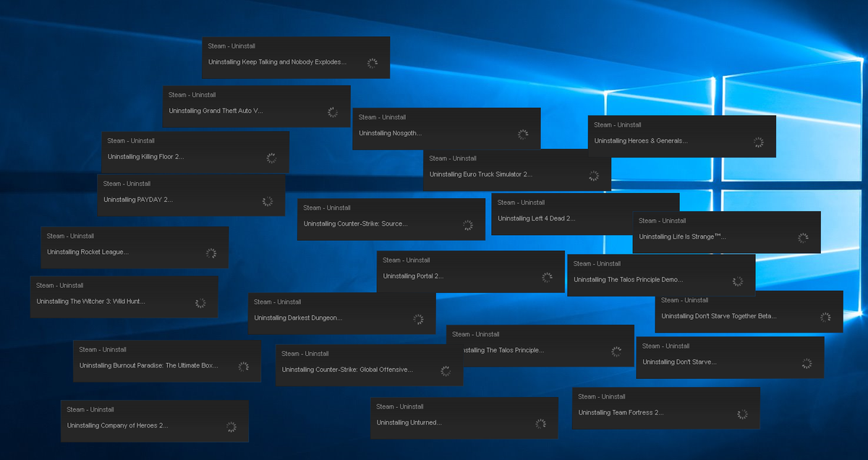Viewport: 868px width, 460px height.
Task: Click "Uninstalling Grand Theft Auto V..." text
Action: (216, 111)
